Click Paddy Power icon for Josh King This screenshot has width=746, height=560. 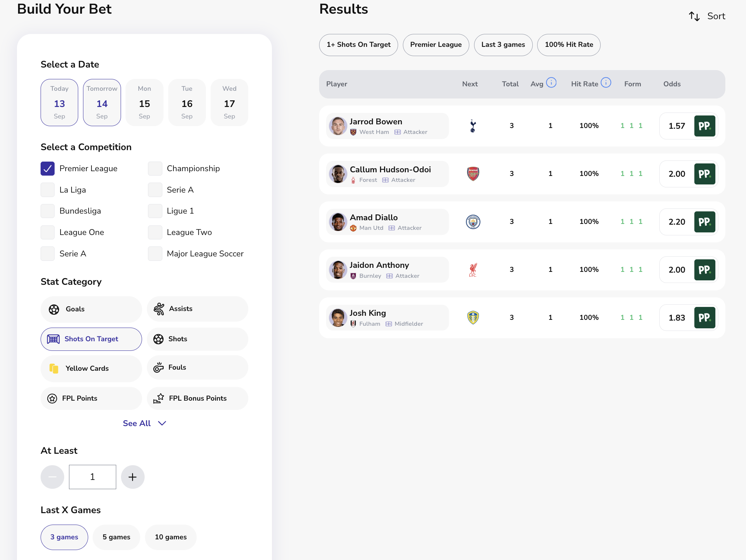[704, 318]
